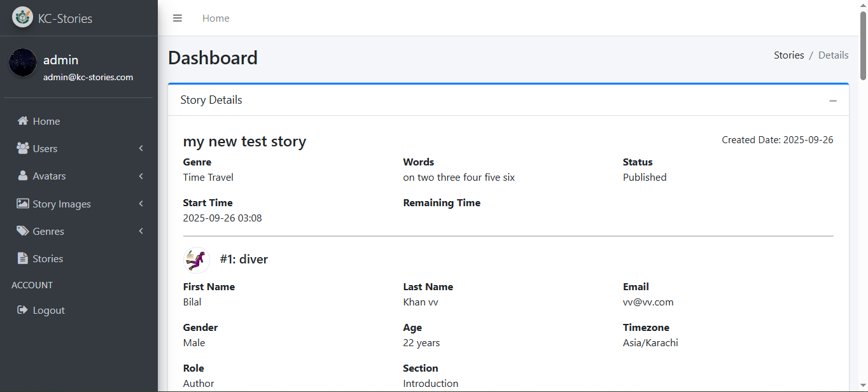
Task: Click the gender value Male
Action: (x=194, y=343)
